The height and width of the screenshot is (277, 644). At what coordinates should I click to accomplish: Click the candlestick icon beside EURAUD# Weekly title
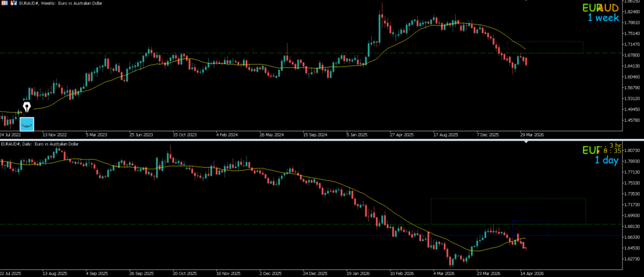pos(14,3)
